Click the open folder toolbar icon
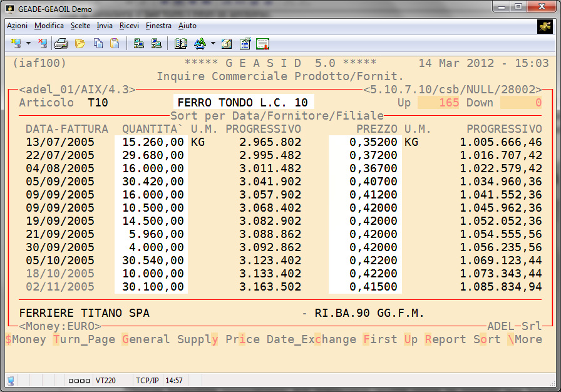The width and height of the screenshot is (561, 392). (x=80, y=43)
